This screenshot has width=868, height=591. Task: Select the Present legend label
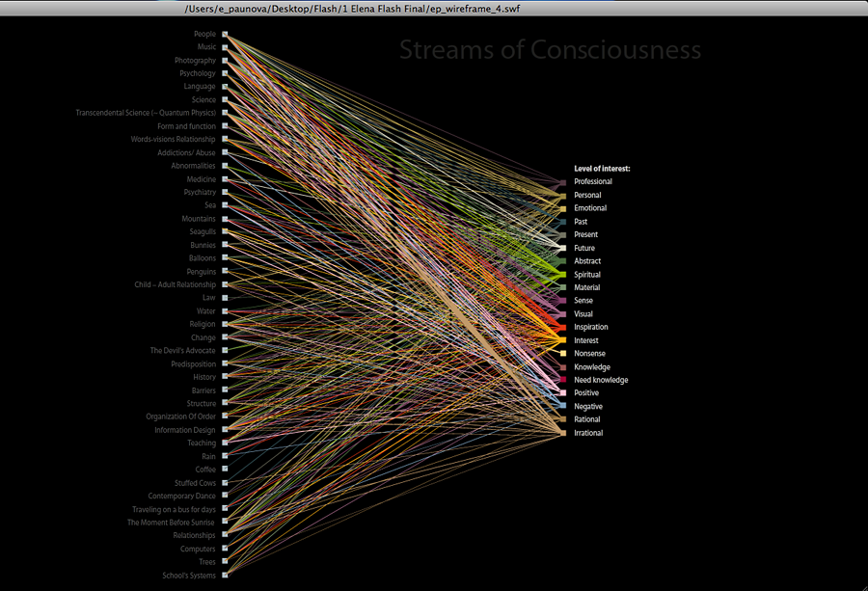click(585, 234)
